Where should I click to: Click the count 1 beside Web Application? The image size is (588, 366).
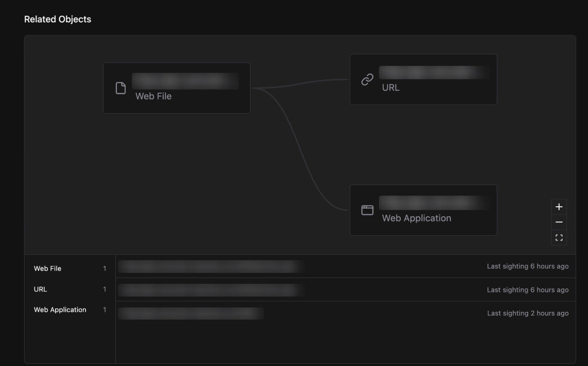pos(104,309)
